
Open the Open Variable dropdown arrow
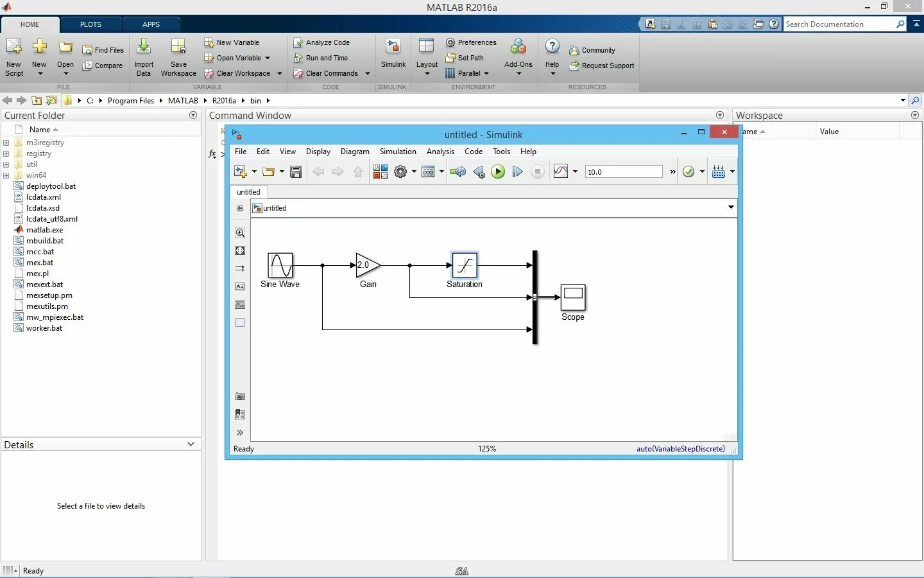pyautogui.click(x=268, y=58)
